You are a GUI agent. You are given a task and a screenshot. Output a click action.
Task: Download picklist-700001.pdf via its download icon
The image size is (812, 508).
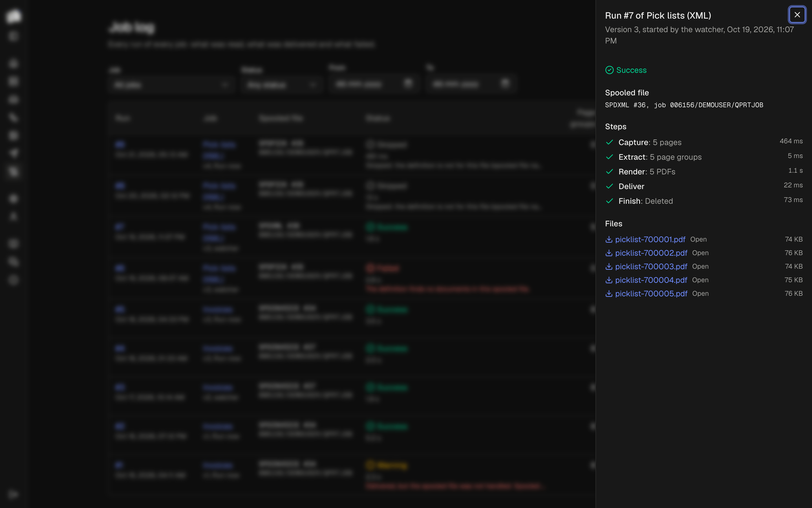point(609,239)
